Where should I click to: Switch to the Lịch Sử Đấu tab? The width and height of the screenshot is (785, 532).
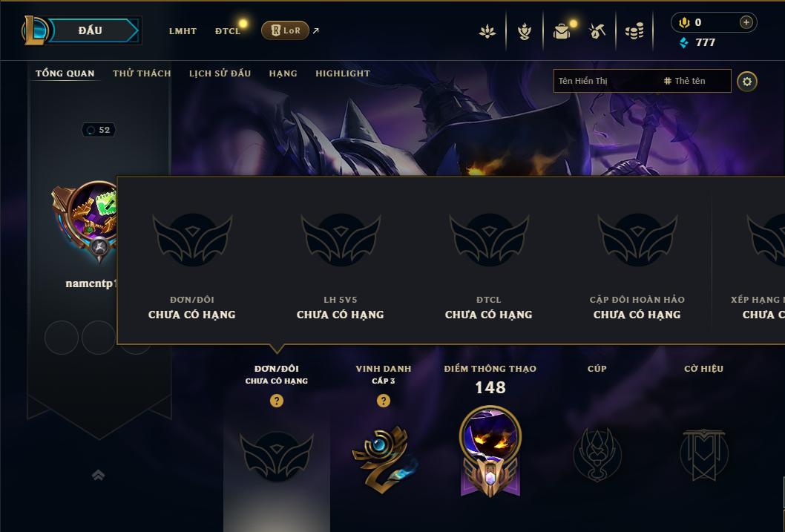click(220, 73)
